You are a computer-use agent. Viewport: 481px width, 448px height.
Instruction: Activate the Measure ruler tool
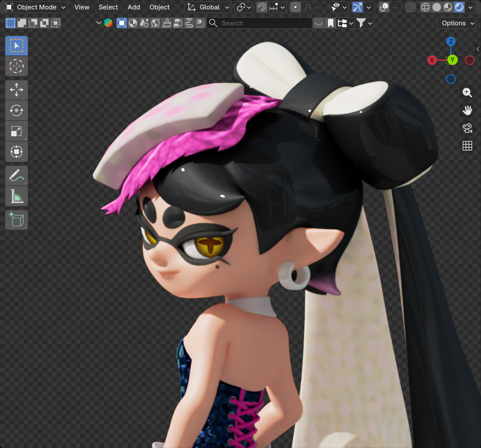click(17, 196)
